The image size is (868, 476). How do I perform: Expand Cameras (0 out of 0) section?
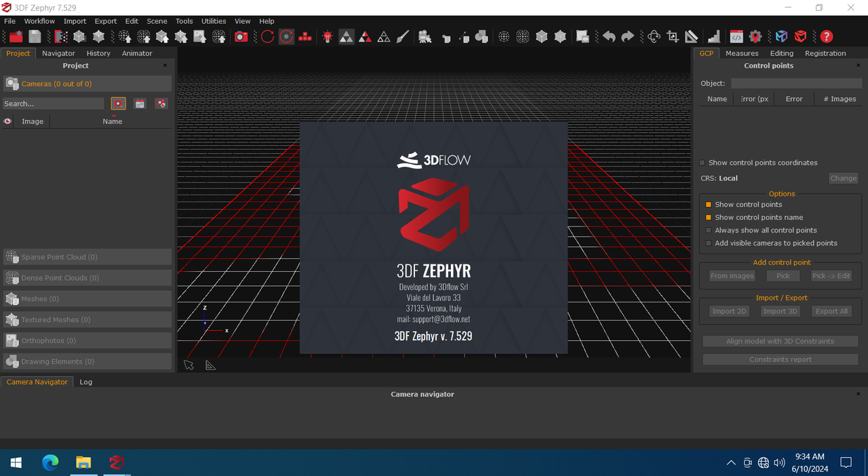click(x=87, y=83)
